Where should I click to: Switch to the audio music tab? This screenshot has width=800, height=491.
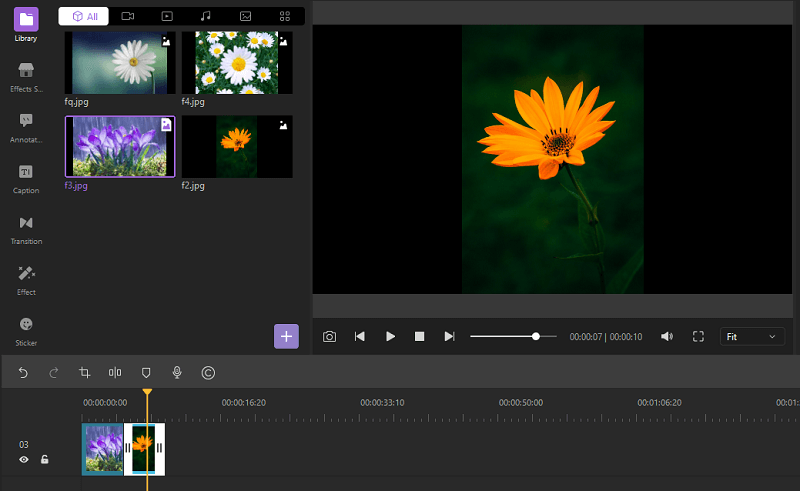pyautogui.click(x=205, y=16)
